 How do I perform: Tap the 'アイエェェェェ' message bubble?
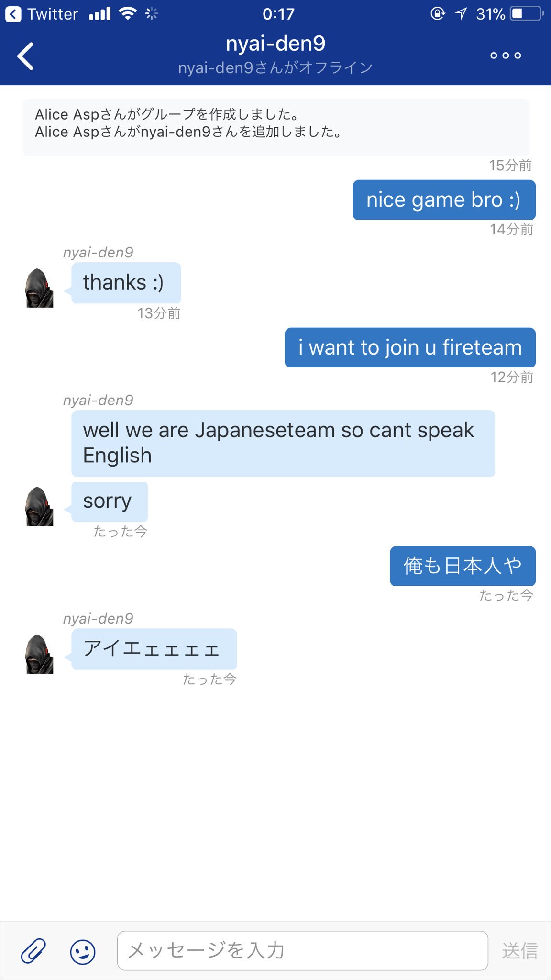(154, 649)
